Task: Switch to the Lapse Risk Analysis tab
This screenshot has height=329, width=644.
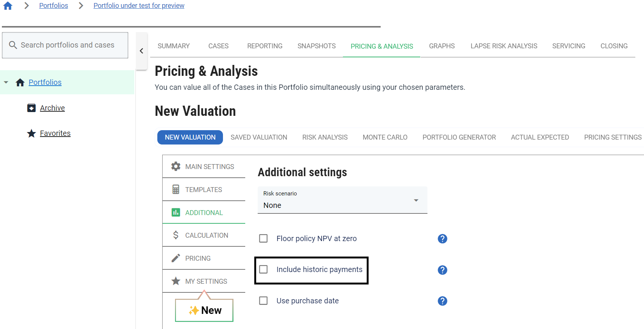Action: [x=504, y=46]
